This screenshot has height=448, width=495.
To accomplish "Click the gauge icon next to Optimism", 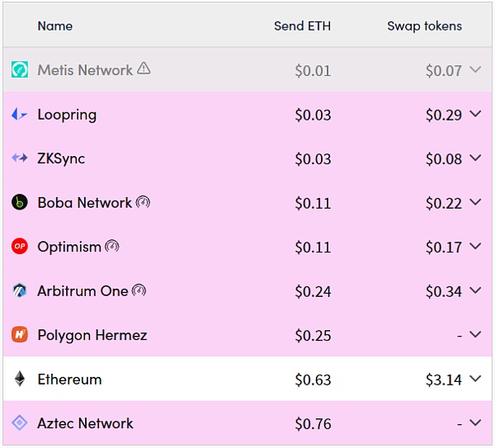I will pyautogui.click(x=112, y=246).
